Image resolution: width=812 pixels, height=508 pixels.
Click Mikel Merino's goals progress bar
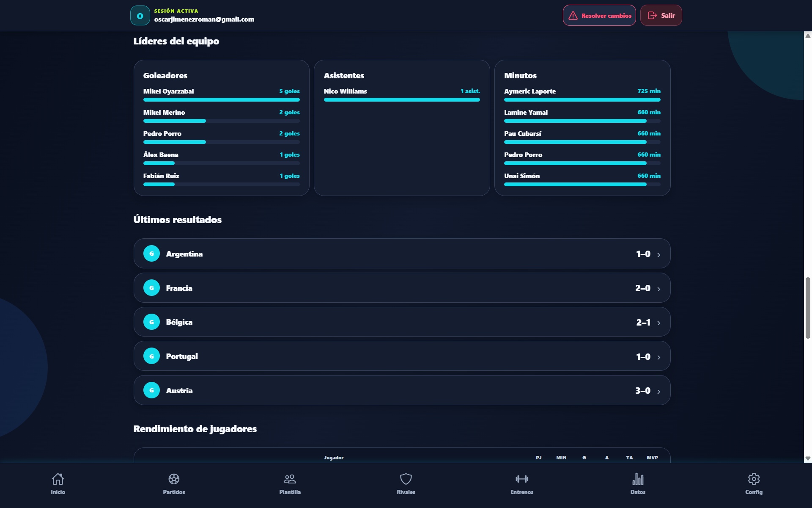(221, 121)
